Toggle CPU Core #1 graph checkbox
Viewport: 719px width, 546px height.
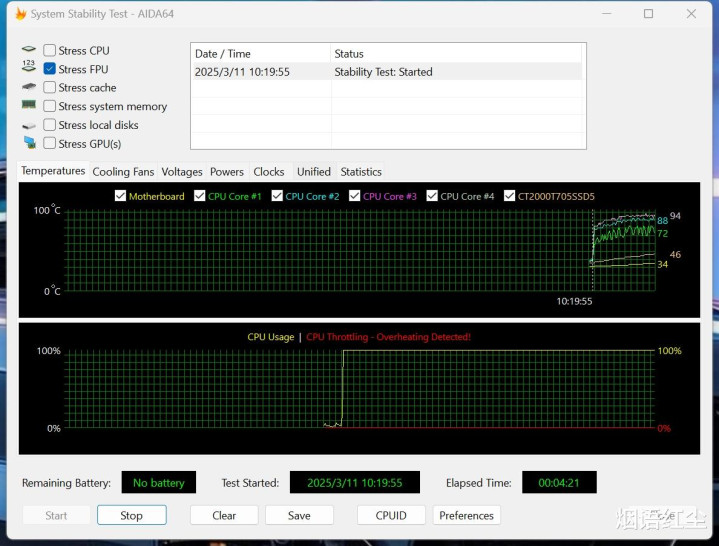pos(199,196)
